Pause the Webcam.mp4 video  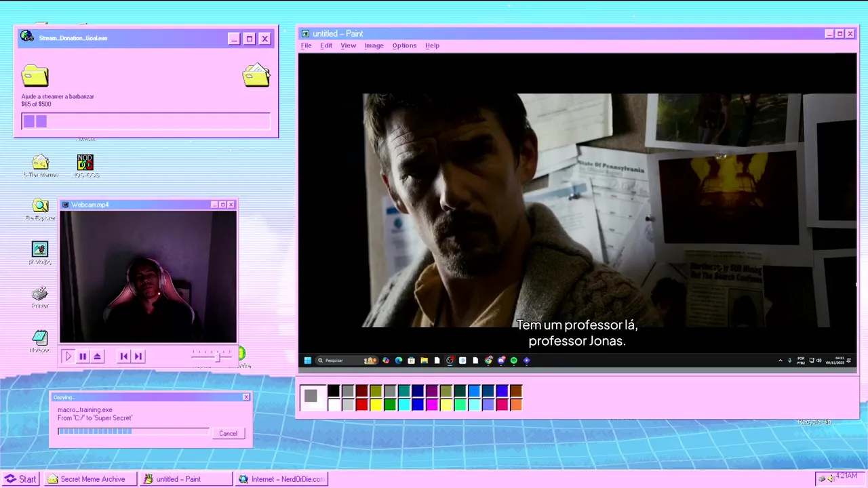pos(83,356)
